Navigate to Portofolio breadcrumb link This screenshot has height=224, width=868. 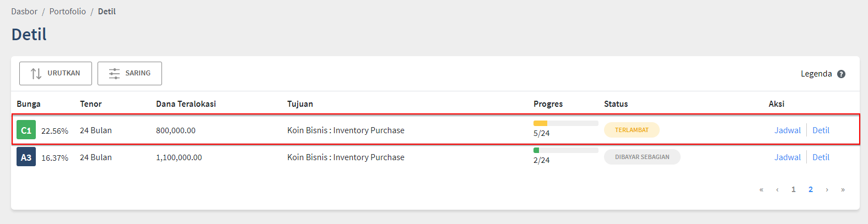coord(68,12)
